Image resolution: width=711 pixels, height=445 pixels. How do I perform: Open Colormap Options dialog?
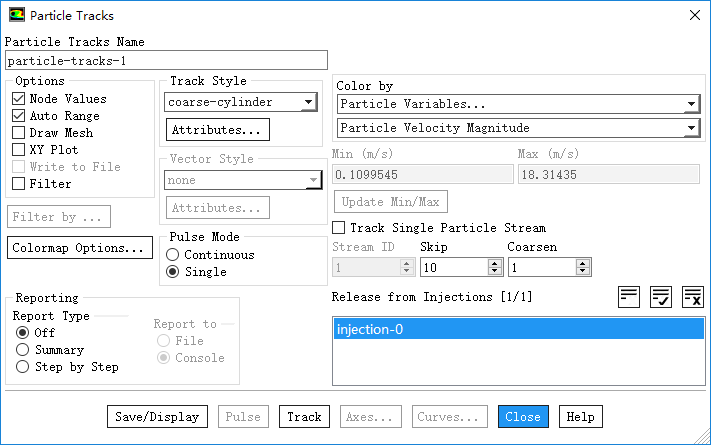pos(80,248)
